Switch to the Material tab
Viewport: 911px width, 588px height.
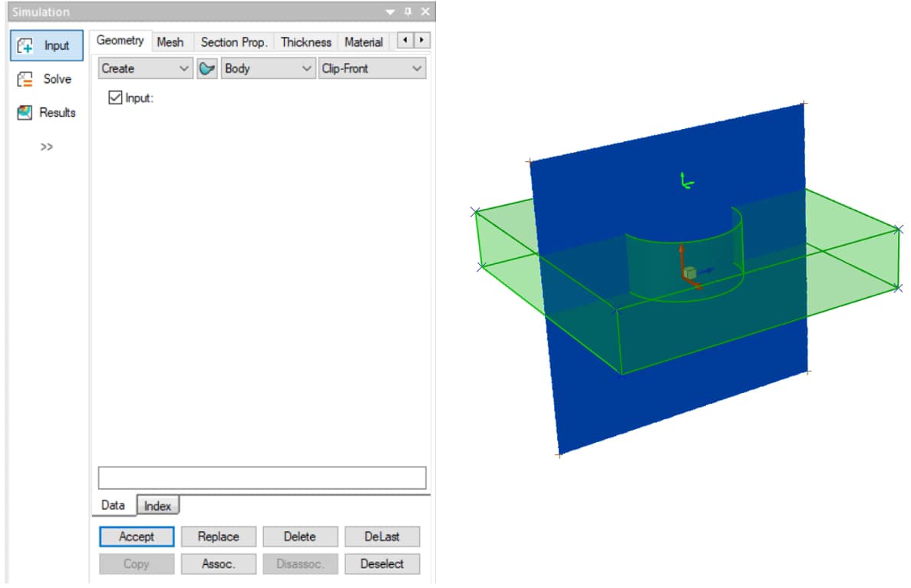point(363,42)
